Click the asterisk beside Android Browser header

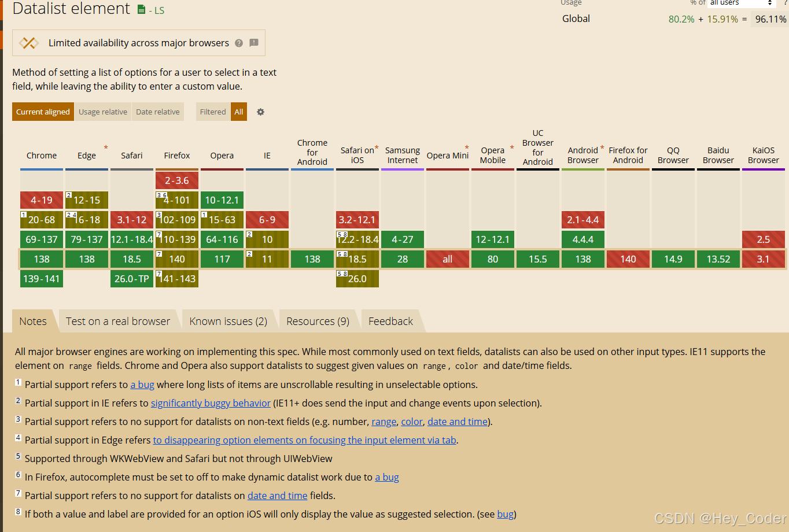click(x=602, y=148)
